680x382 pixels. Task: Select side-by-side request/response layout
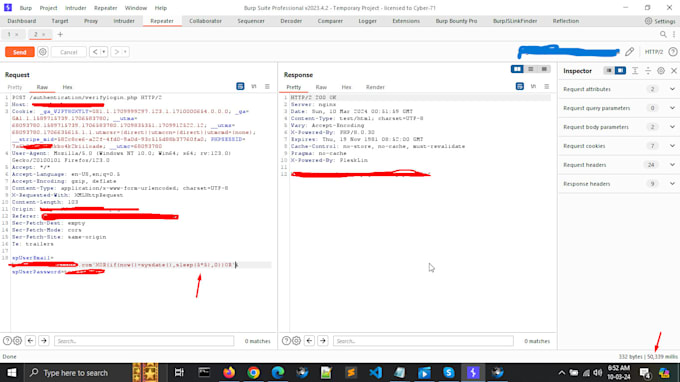(517, 69)
